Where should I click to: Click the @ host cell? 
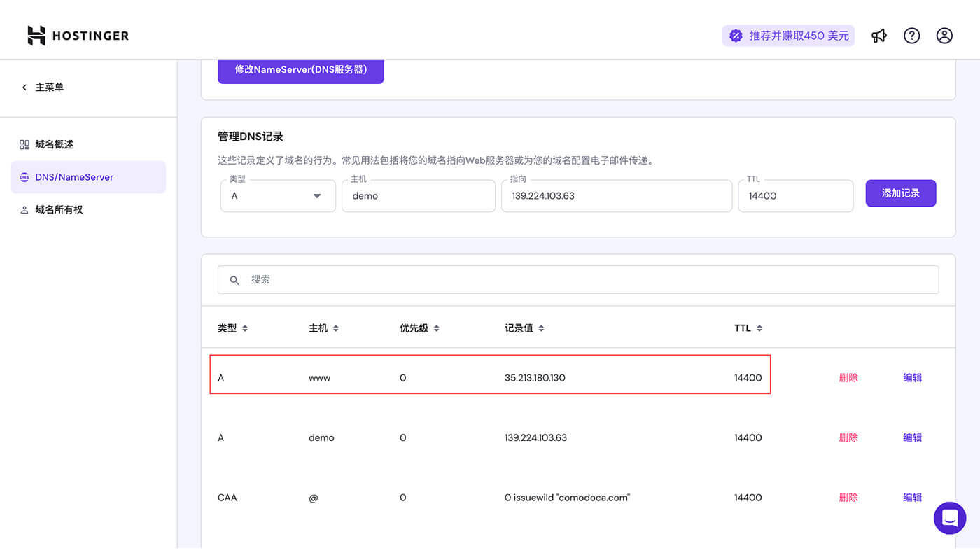point(314,498)
